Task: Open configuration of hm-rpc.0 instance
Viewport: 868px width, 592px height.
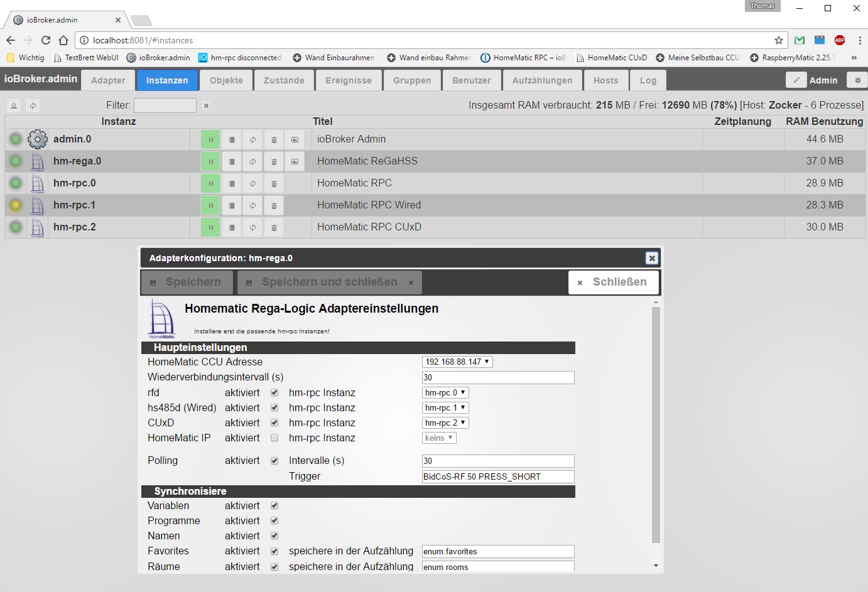Action: 232,183
